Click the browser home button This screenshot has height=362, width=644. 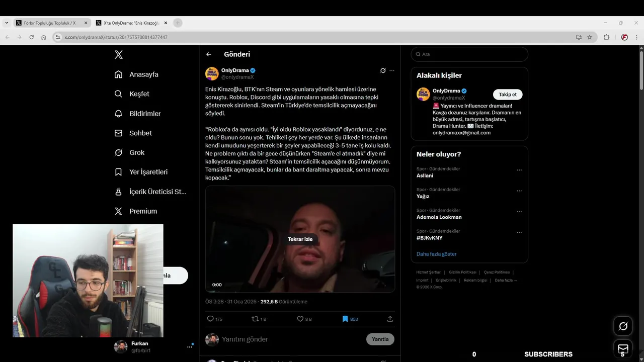[x=43, y=37]
